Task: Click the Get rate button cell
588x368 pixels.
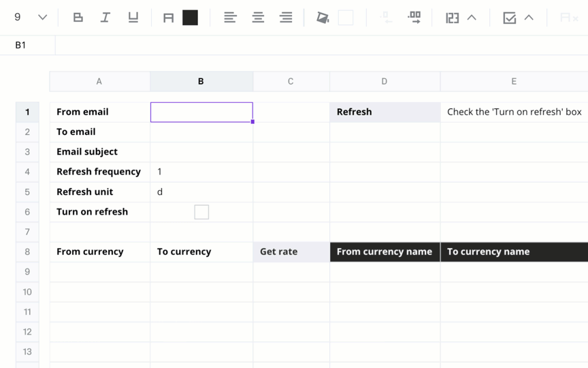Action: [x=291, y=252]
